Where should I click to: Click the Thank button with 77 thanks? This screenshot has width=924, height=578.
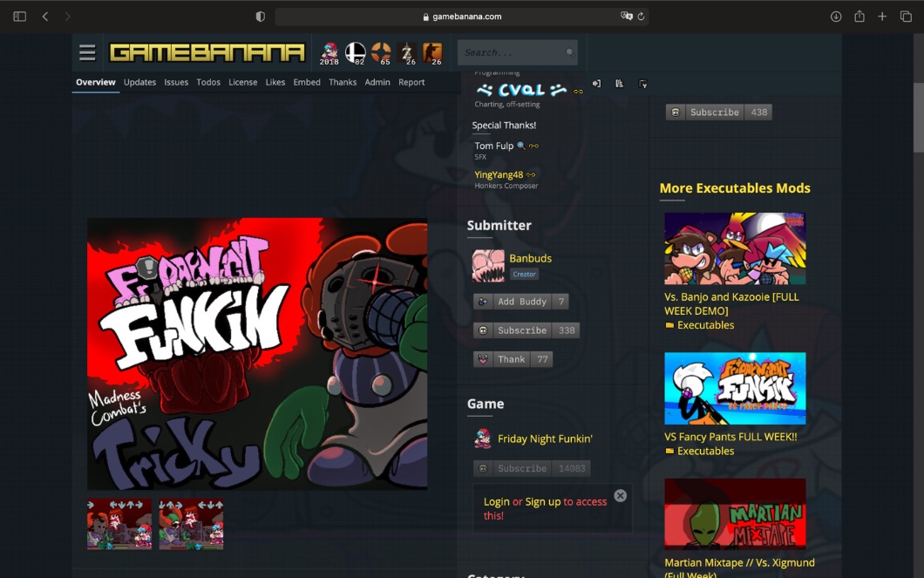click(512, 359)
